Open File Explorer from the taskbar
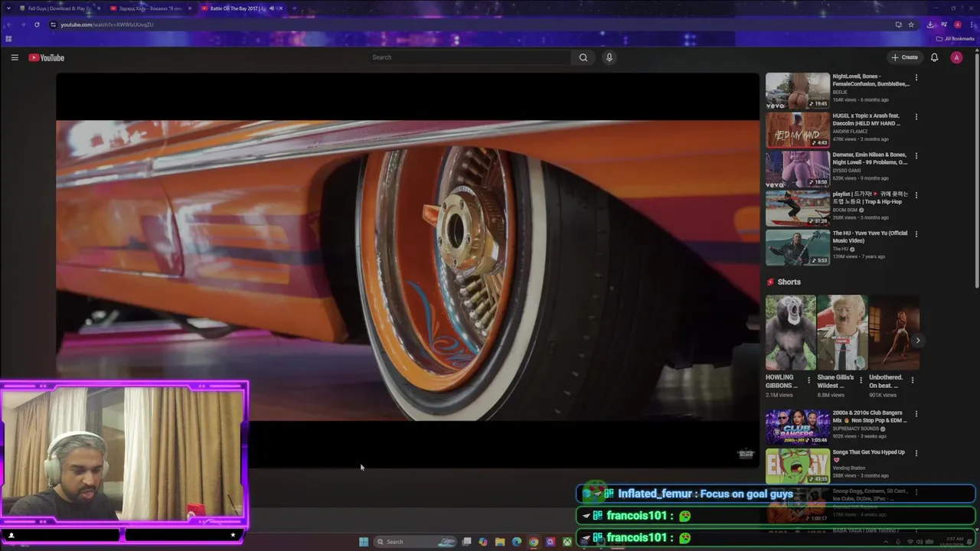Screen dimensions: 980x551 pyautogui.click(x=500, y=542)
